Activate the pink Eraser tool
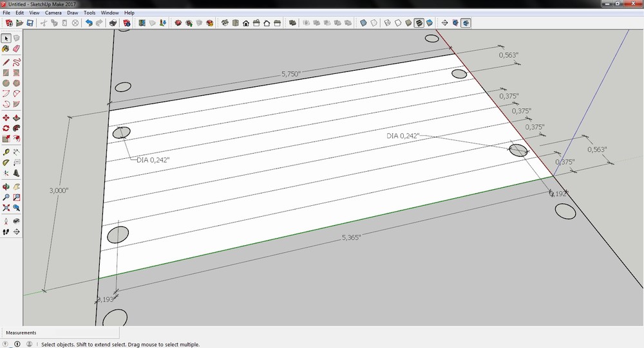This screenshot has height=348, width=644. coord(17,48)
